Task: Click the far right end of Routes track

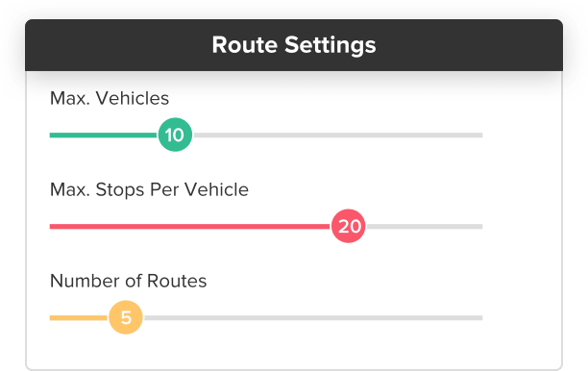Action: click(480, 318)
